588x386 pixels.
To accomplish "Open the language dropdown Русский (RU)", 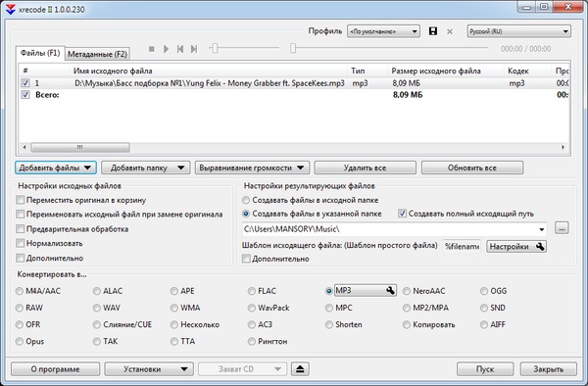I will 519,31.
